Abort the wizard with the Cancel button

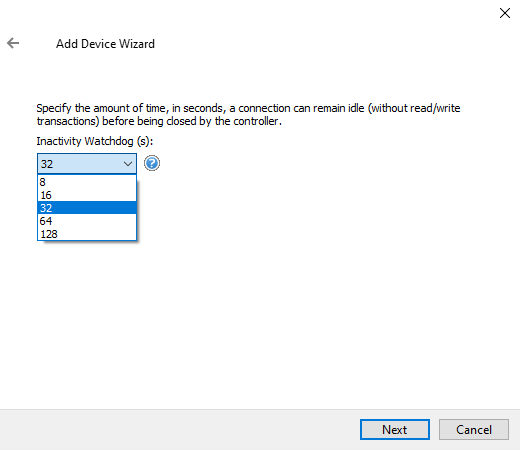[x=474, y=430]
